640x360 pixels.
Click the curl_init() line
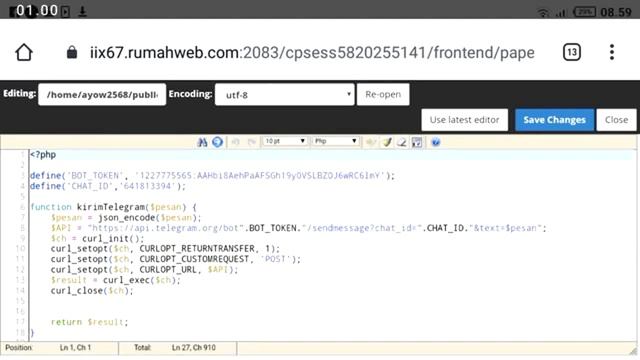(x=97, y=238)
